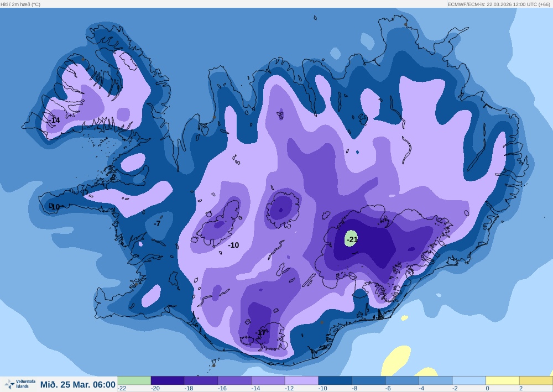This screenshot has width=553, height=392.
Task: Click the legend scale number -16
Action: point(222,388)
